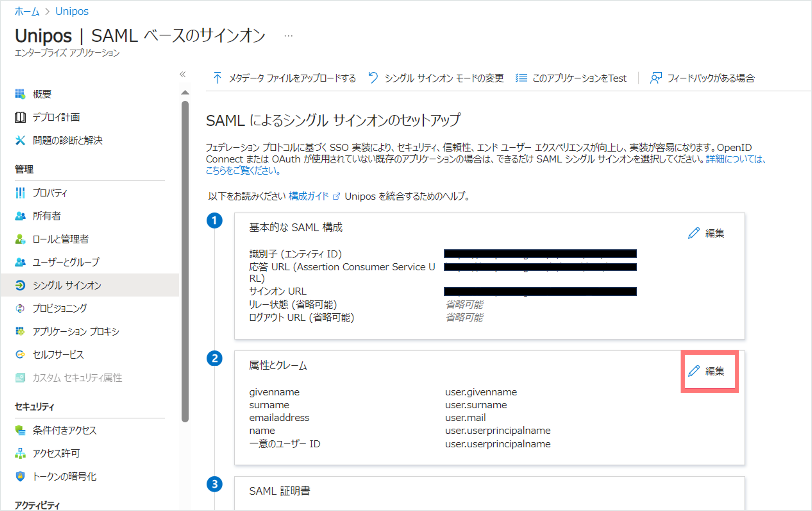Open the ellipsis more menu by title

click(288, 36)
